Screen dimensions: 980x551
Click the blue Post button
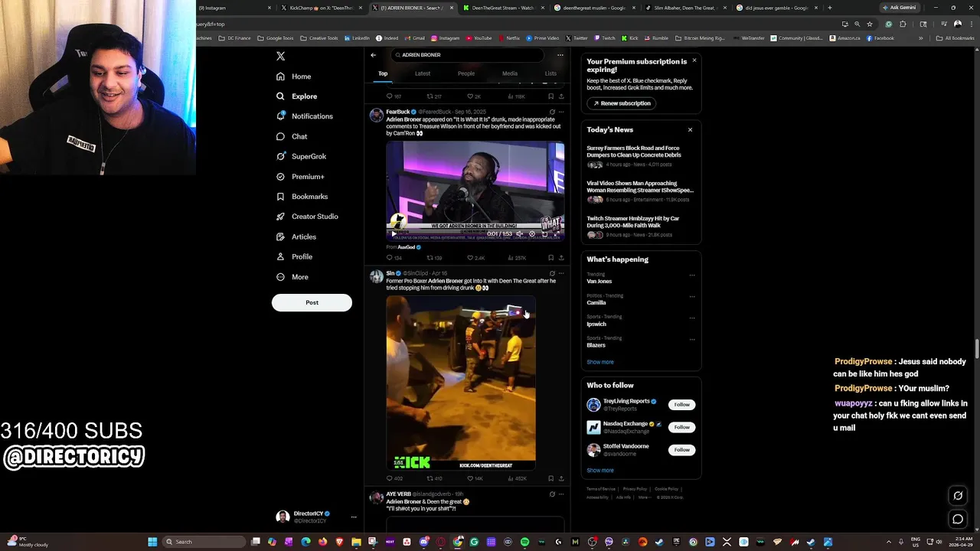coord(312,302)
